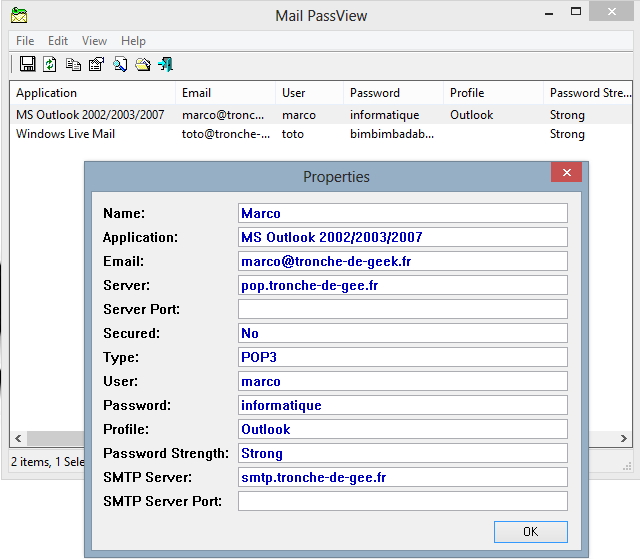This screenshot has height=559, width=640.
Task: Click the horizontal scrollbar left arrow
Action: click(x=18, y=439)
